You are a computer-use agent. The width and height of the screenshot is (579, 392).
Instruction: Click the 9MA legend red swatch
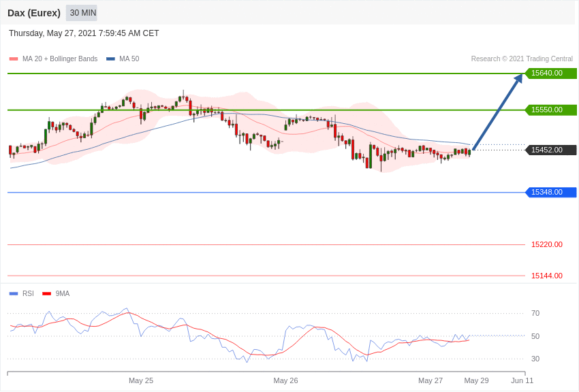tap(47, 294)
